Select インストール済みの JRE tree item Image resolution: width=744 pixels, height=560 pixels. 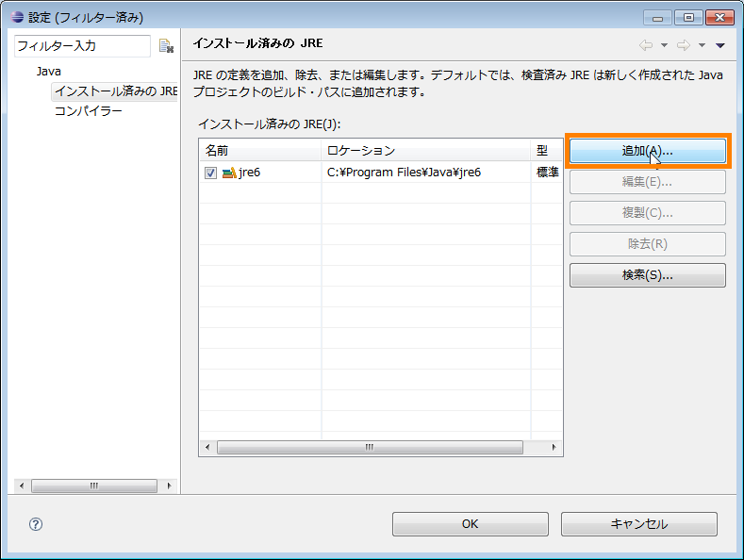point(116,91)
